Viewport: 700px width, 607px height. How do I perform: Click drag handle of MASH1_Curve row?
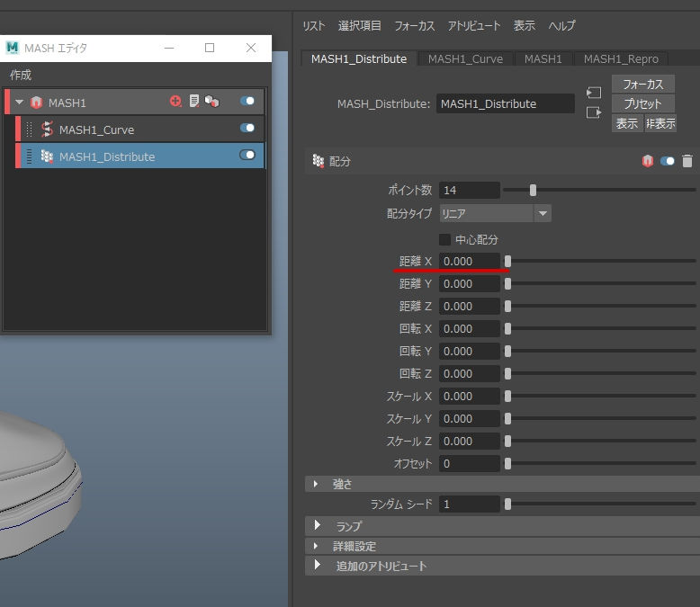tap(29, 129)
